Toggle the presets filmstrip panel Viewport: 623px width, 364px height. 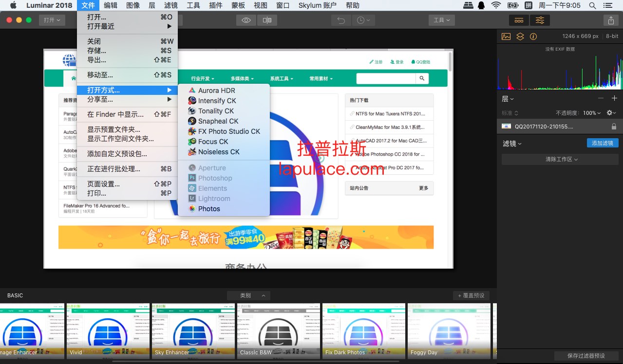click(x=519, y=20)
